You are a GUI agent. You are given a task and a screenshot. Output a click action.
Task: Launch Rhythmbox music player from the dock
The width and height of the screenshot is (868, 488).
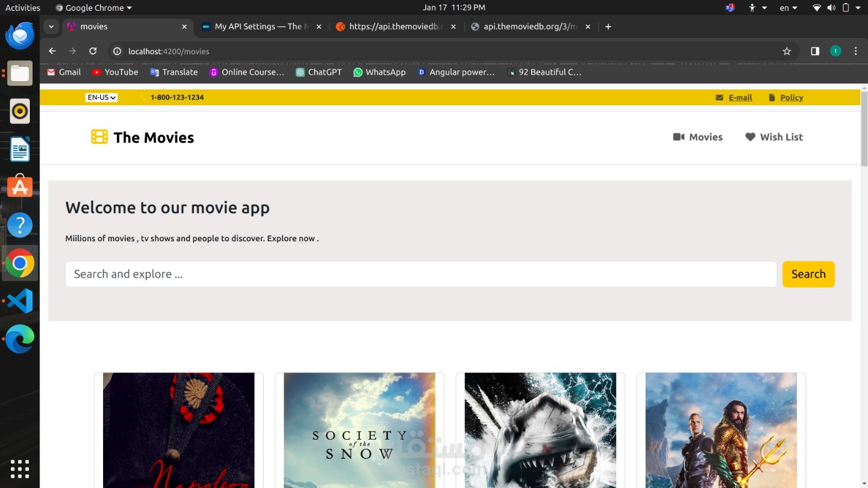(x=20, y=111)
